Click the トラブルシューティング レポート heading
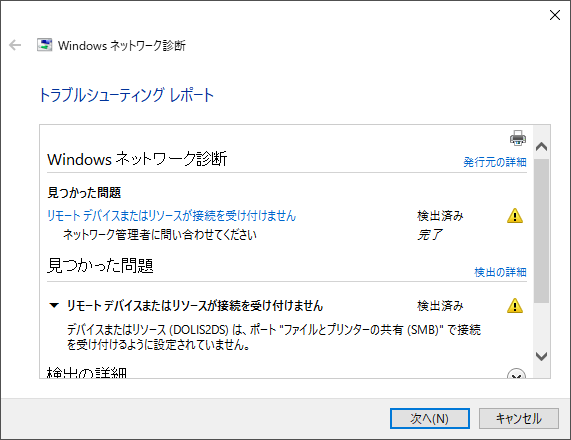Image resolution: width=571 pixels, height=440 pixels. click(x=126, y=95)
